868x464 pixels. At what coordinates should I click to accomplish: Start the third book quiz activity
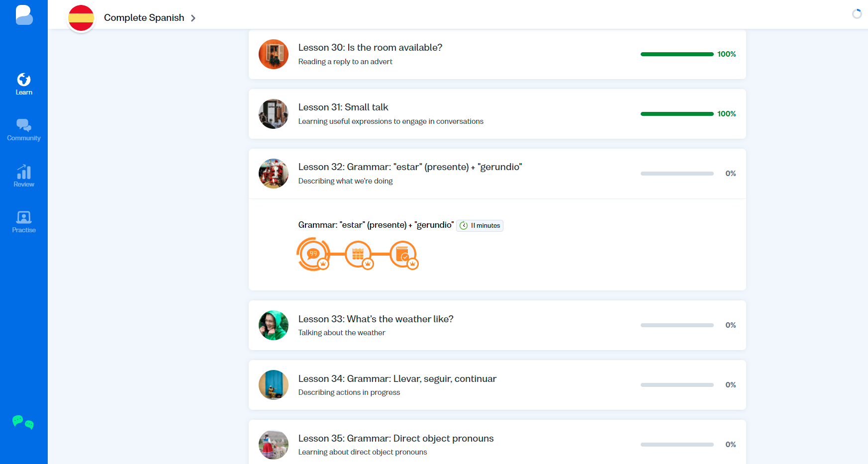tap(403, 254)
